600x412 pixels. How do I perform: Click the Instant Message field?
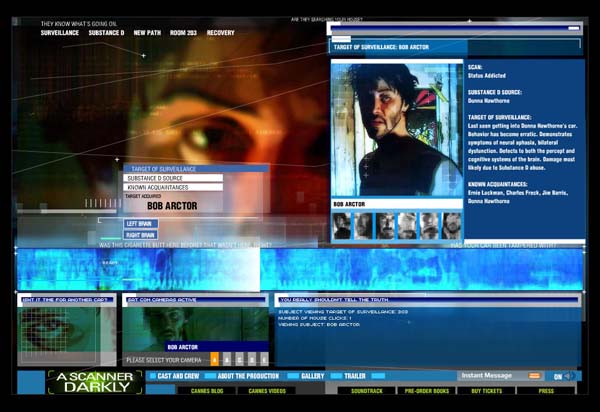click(x=501, y=376)
